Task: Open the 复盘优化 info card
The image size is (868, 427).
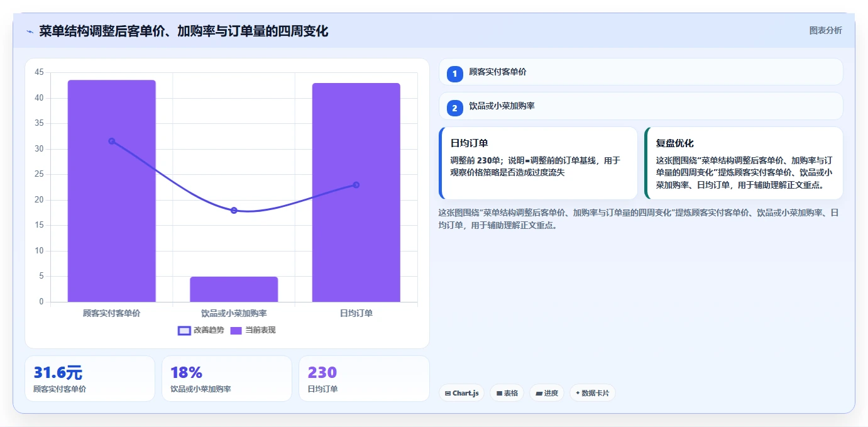Action: (744, 163)
